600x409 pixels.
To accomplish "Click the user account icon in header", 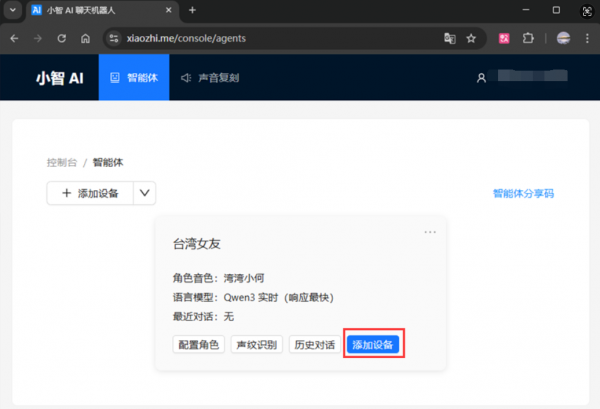I will click(x=481, y=77).
